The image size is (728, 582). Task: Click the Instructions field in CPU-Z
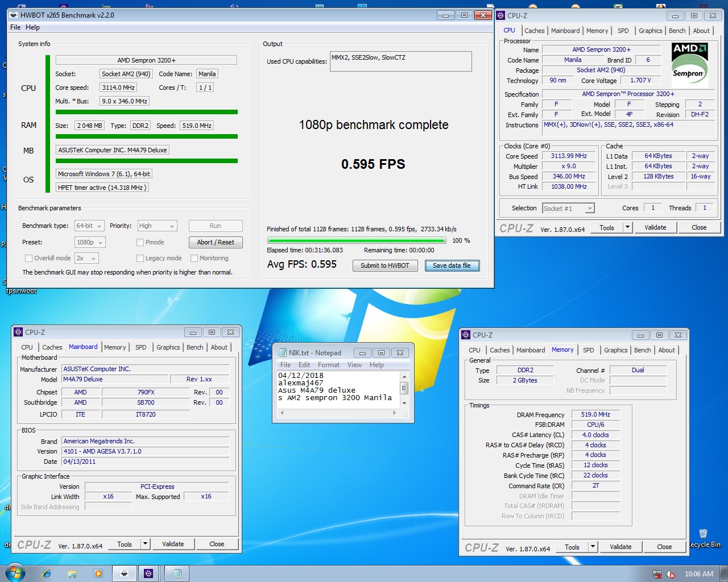click(x=629, y=128)
